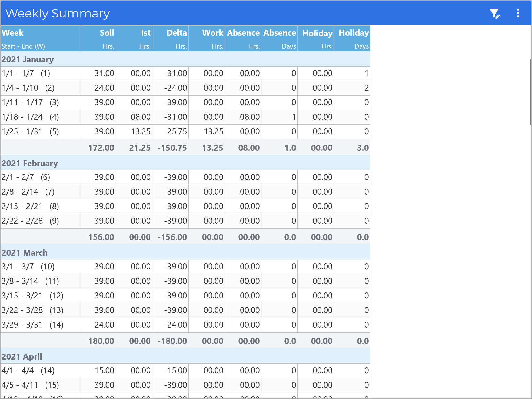Select the week 1/18 - 1/24 row
The width and height of the screenshot is (532, 399).
pos(30,117)
